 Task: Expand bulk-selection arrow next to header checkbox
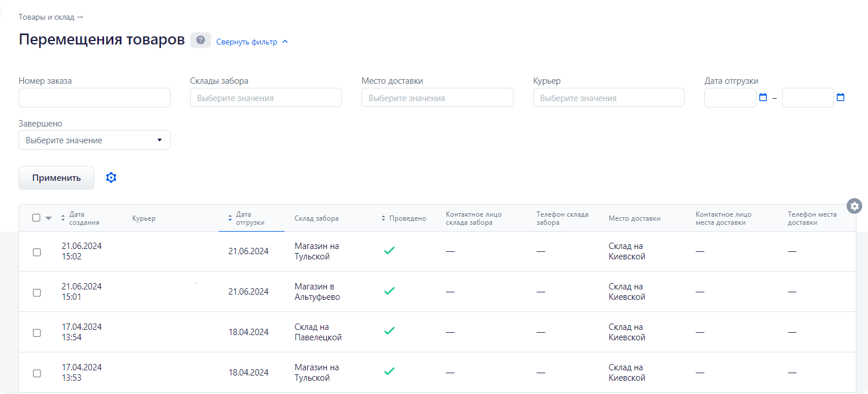[x=49, y=218]
